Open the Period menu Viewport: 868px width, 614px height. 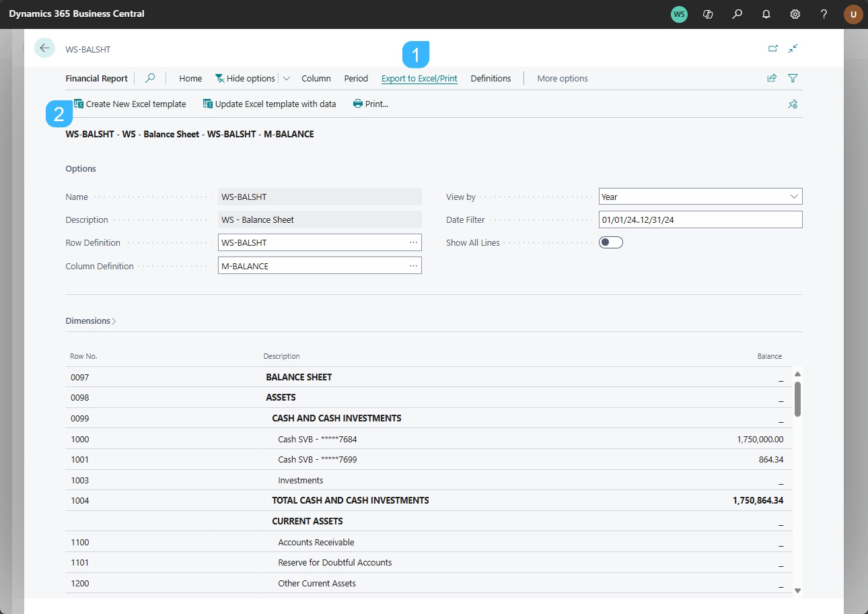[356, 78]
